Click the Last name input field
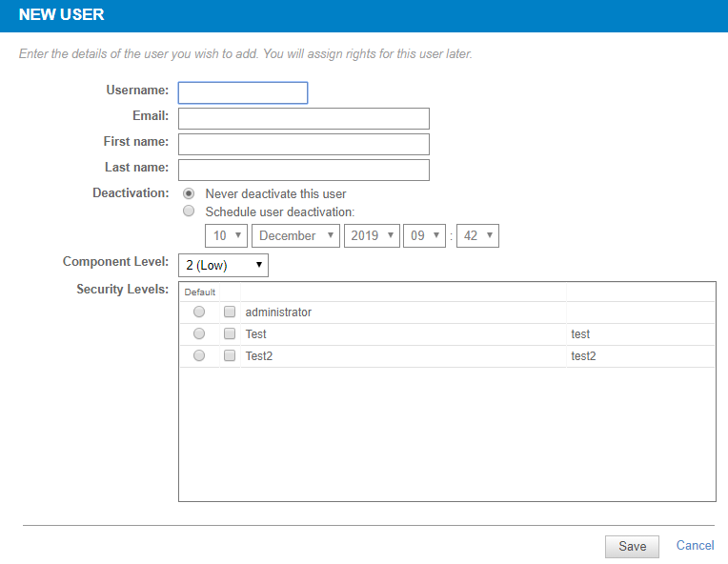 point(304,170)
